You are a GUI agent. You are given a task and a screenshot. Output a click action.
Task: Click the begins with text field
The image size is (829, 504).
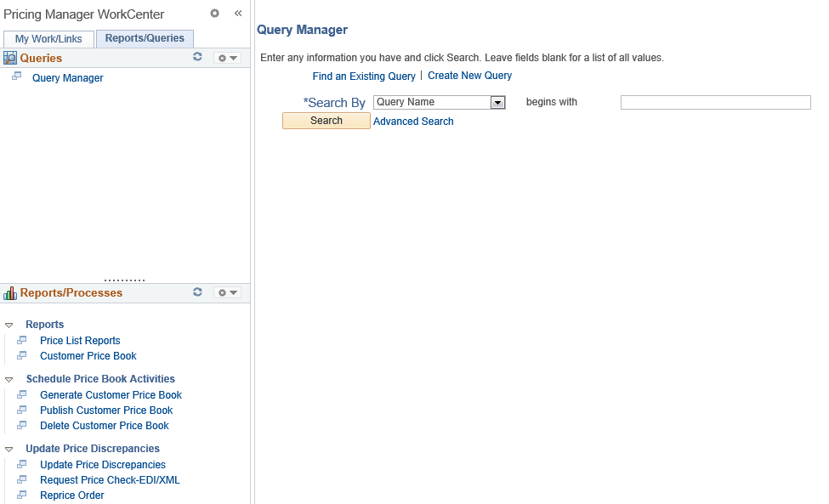[x=715, y=102]
